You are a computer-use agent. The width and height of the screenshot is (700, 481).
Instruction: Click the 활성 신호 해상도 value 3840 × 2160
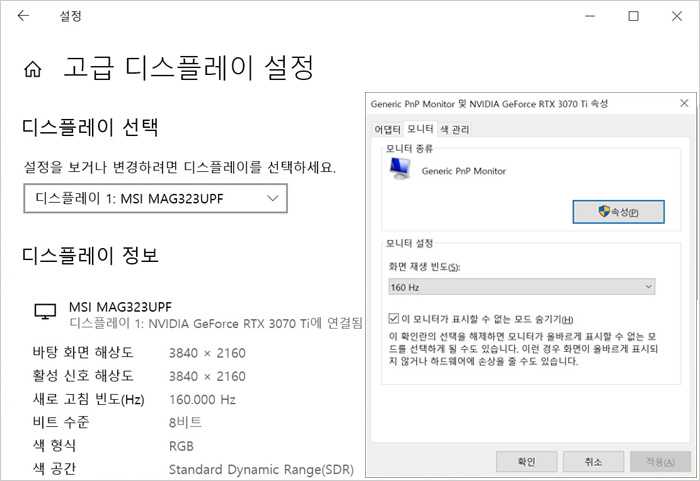pyautogui.click(x=207, y=376)
